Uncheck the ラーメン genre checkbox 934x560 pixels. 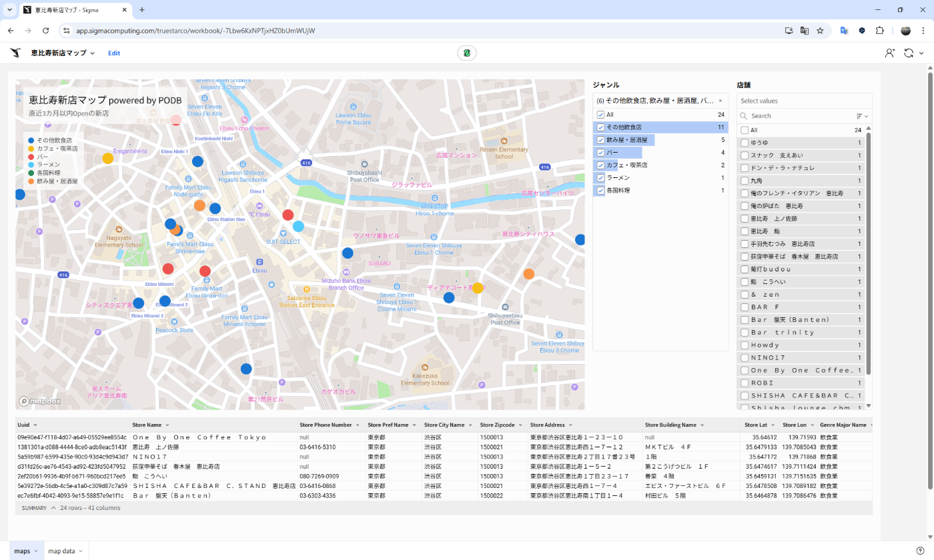pyautogui.click(x=600, y=178)
